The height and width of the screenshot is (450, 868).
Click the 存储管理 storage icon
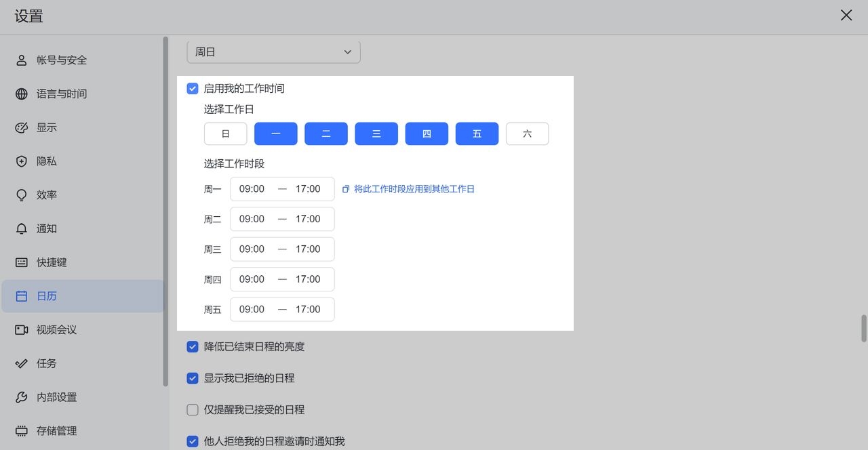tap(22, 430)
